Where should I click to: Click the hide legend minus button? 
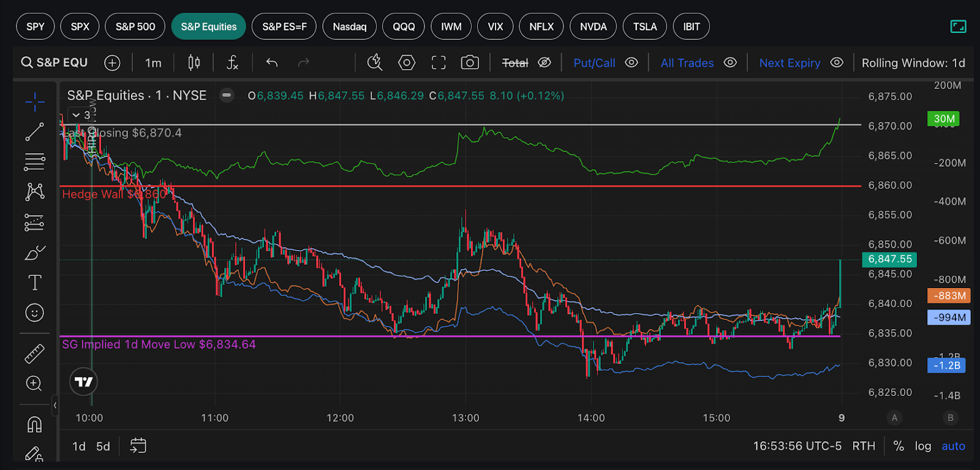point(227,95)
